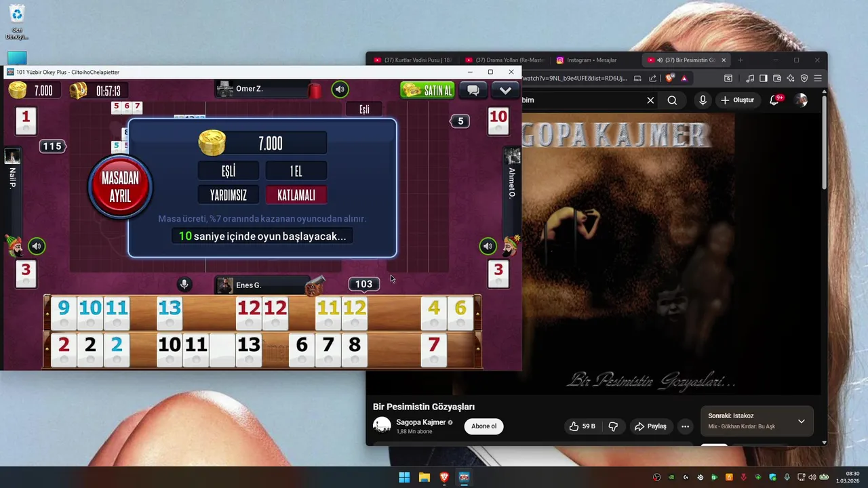Screen dimensions: 868x488
Task: Click the Brave Rewards triangle icon
Action: pyautogui.click(x=684, y=79)
